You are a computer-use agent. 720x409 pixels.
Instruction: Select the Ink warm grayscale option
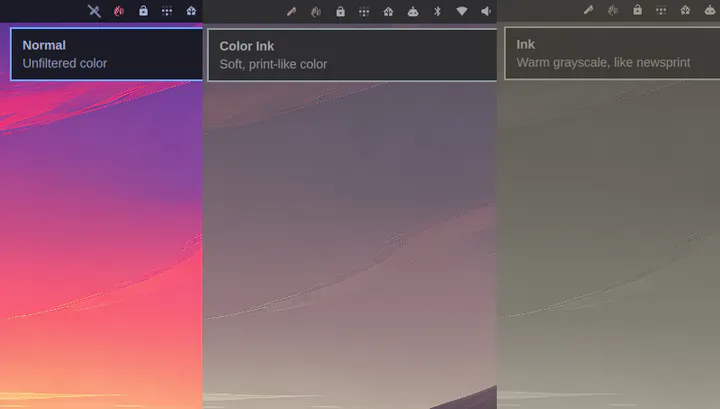tap(612, 53)
